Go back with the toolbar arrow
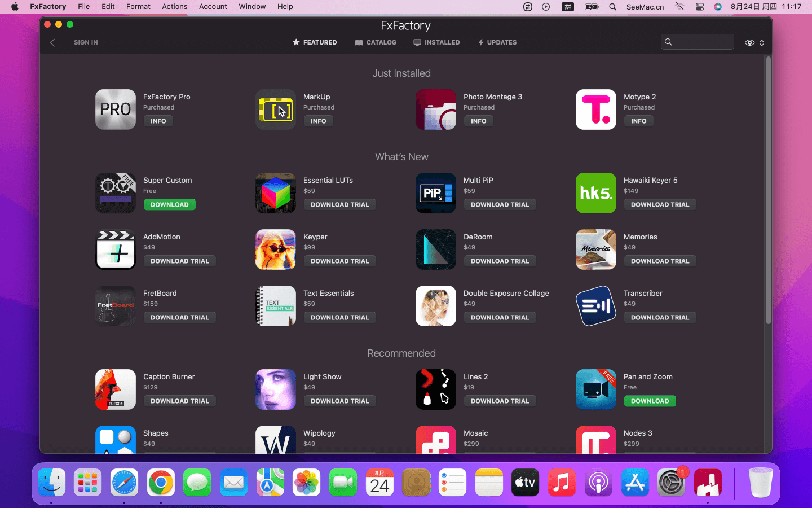The height and width of the screenshot is (508, 812). [52, 42]
